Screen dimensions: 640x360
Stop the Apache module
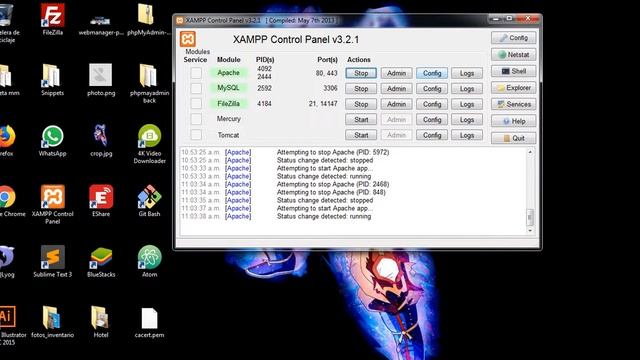click(x=361, y=73)
